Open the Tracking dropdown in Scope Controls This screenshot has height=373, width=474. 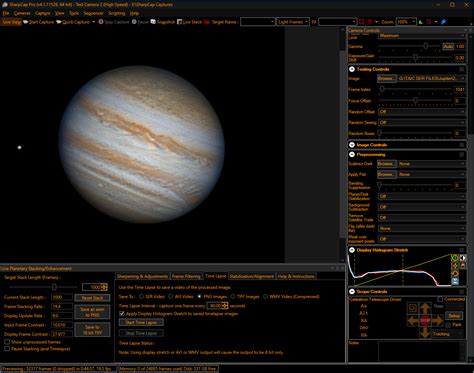pyautogui.click(x=448, y=334)
